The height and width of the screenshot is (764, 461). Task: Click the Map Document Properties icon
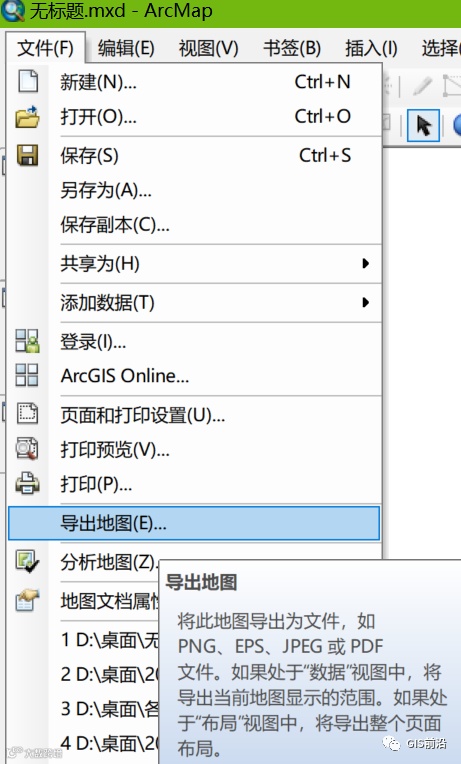click(x=27, y=601)
